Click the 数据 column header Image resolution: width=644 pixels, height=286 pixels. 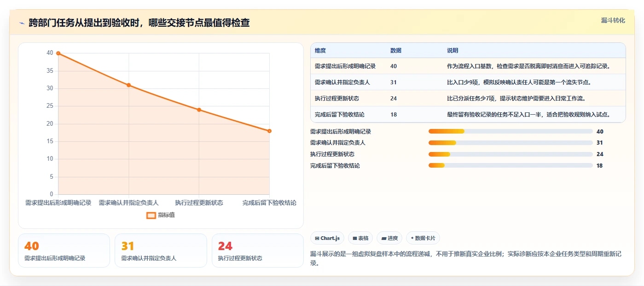coord(396,51)
